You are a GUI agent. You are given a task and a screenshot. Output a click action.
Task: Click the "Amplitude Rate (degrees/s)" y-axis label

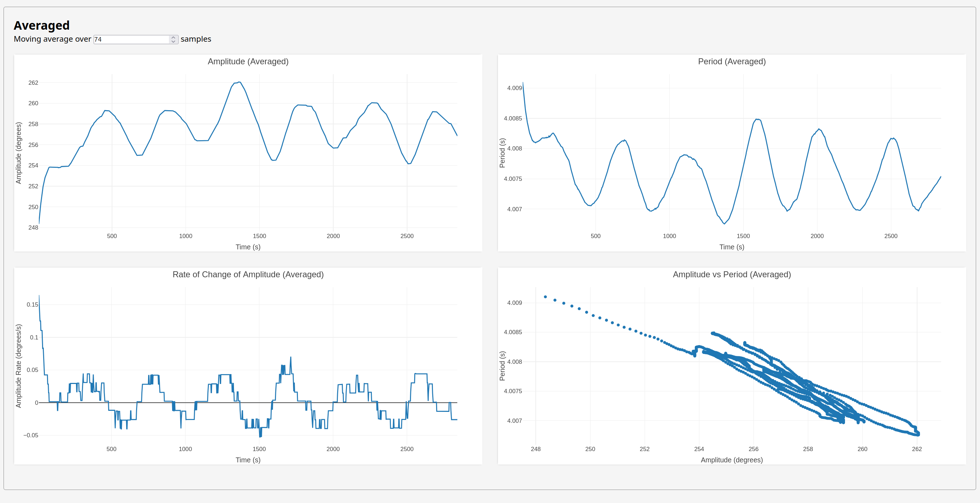(19, 366)
